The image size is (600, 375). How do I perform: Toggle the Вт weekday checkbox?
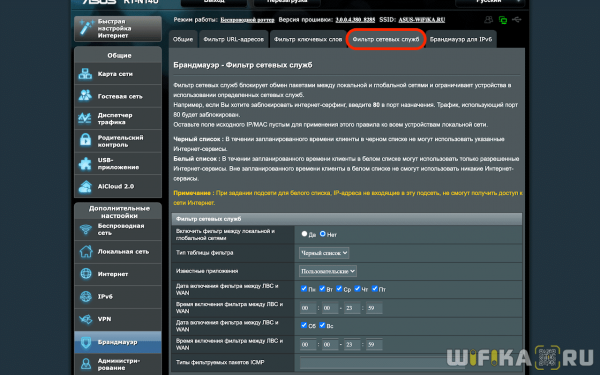322,289
